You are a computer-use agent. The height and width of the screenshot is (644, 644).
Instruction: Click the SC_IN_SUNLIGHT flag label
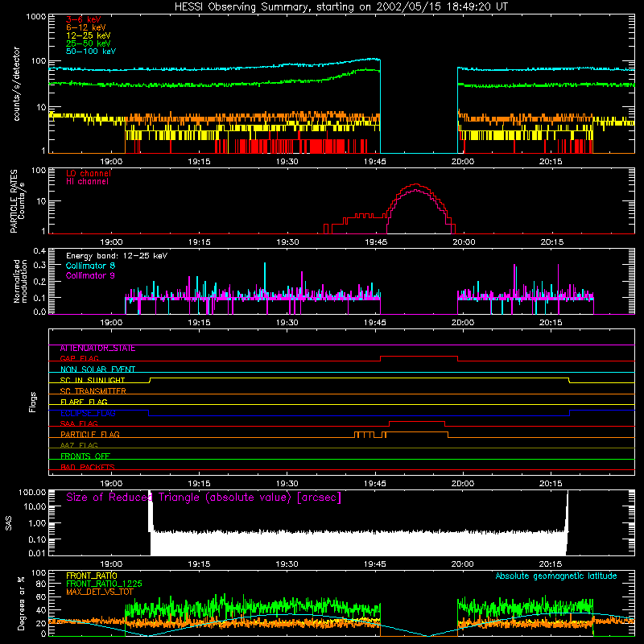tap(93, 380)
